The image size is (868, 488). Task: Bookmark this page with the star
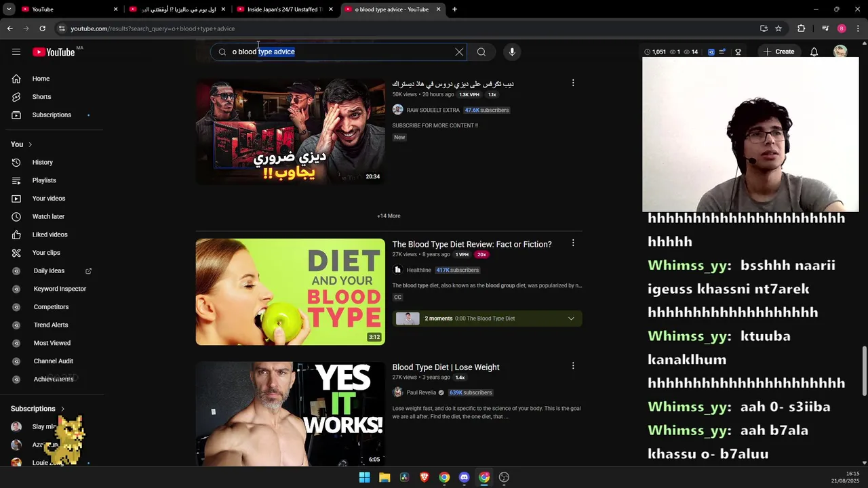click(x=778, y=28)
